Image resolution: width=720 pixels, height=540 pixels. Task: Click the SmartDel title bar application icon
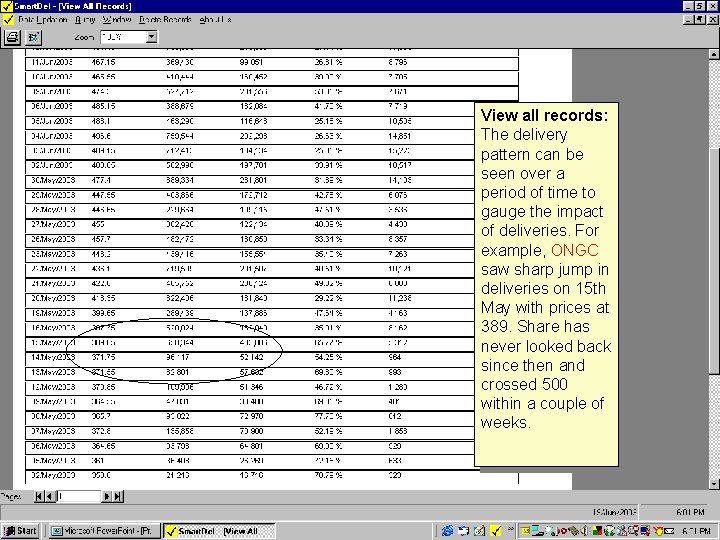coord(7,6)
